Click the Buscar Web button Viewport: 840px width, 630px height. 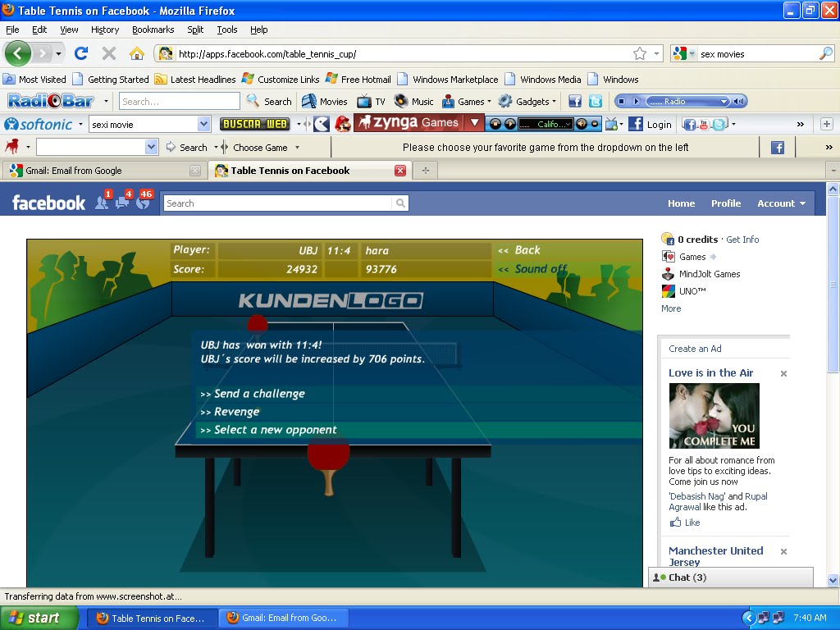(x=255, y=124)
